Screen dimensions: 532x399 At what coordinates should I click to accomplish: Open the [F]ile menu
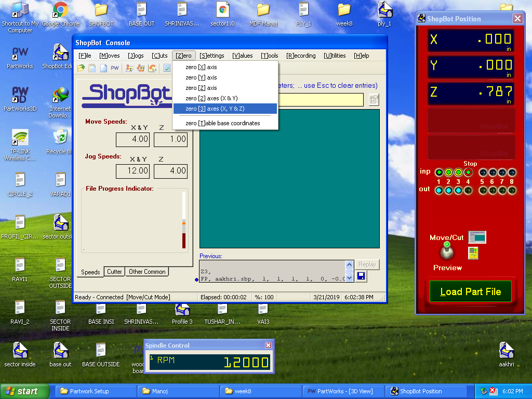(85, 56)
